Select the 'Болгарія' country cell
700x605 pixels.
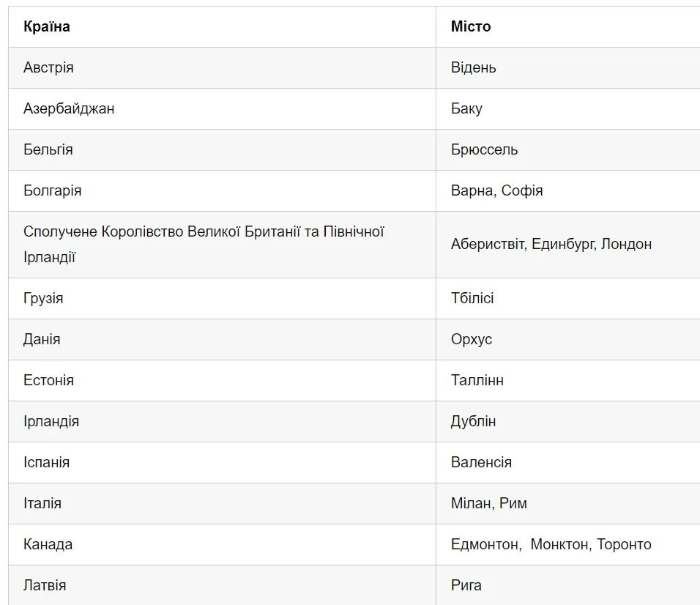[x=52, y=190]
